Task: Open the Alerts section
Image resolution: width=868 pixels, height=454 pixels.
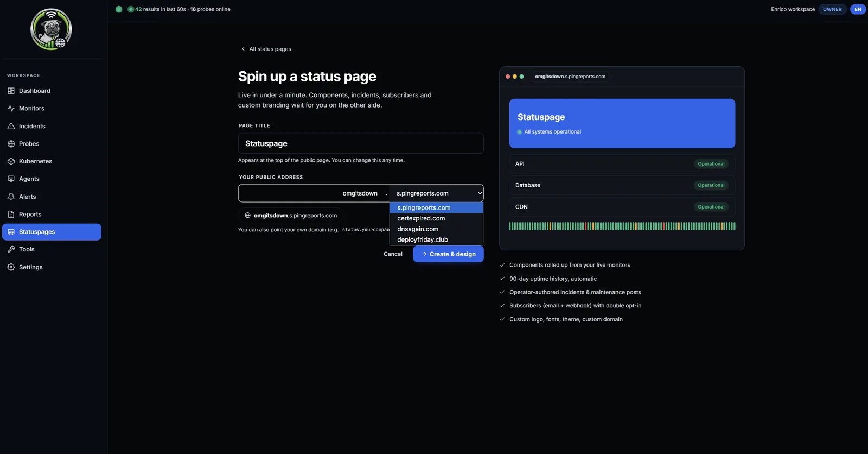Action: (52, 197)
